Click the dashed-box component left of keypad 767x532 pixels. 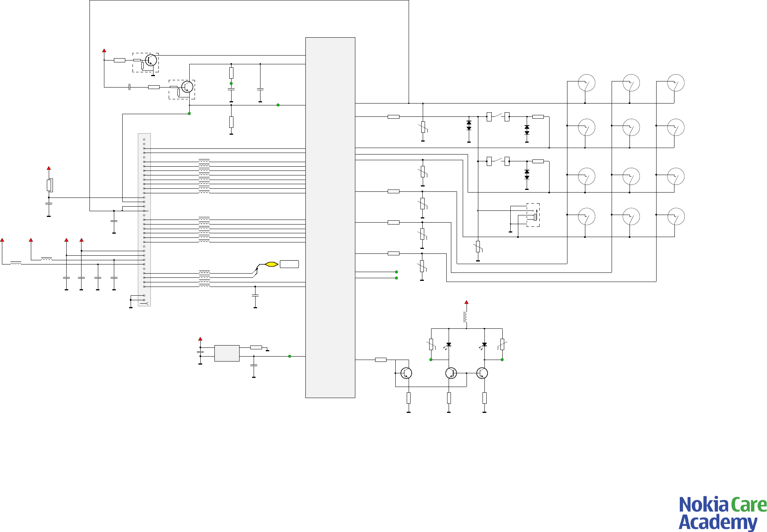(533, 215)
